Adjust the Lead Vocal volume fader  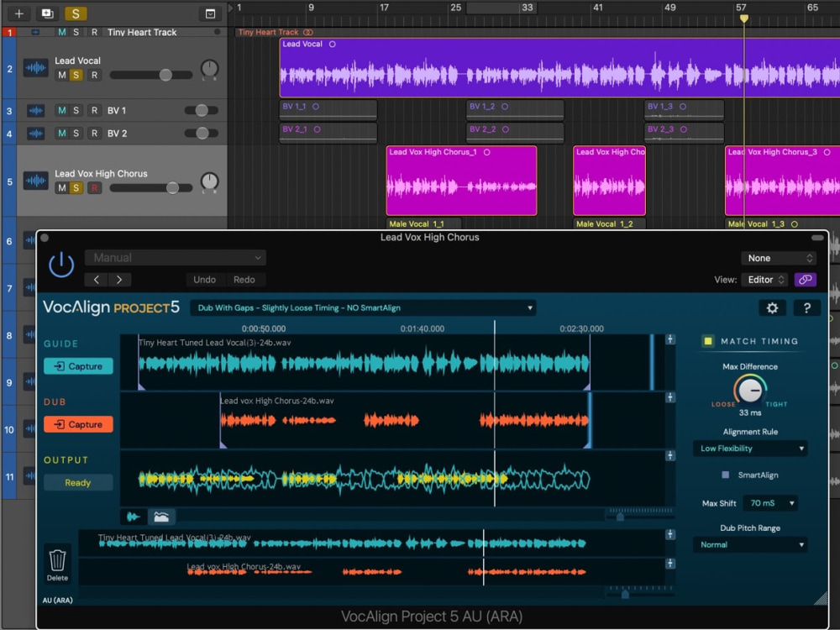click(x=165, y=75)
